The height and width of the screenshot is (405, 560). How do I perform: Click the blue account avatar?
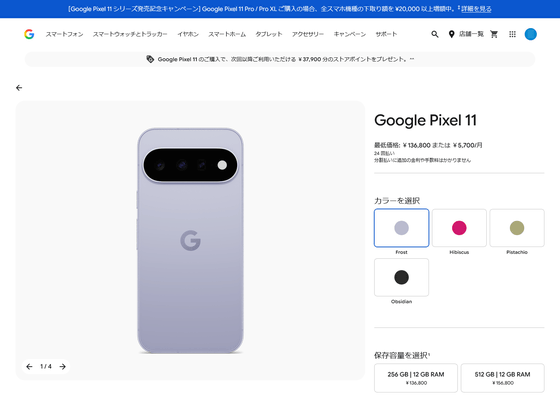530,34
